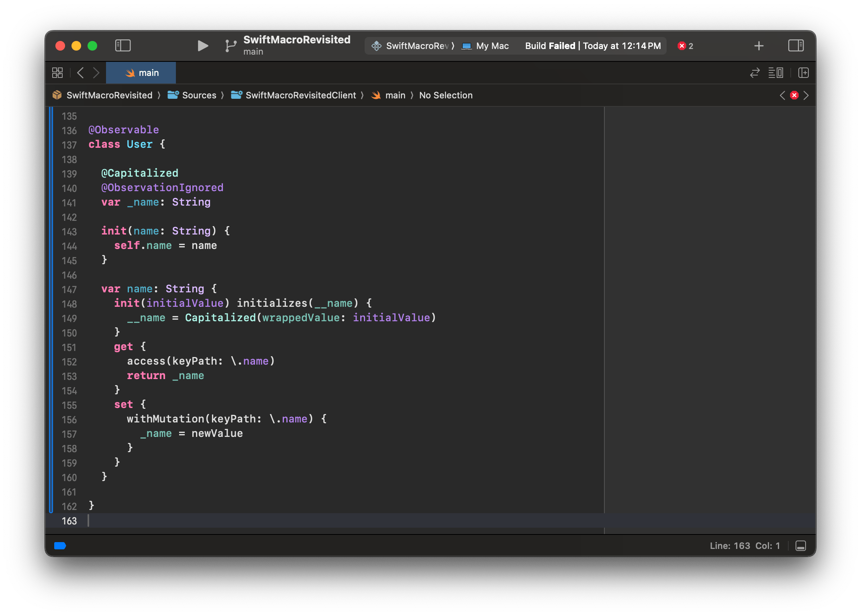Go back with left chevron

point(80,73)
